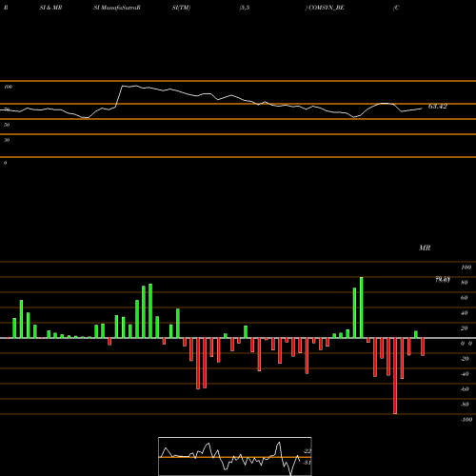Click the RSI value label 63.42
This screenshot has width=476, height=476.
click(438, 107)
